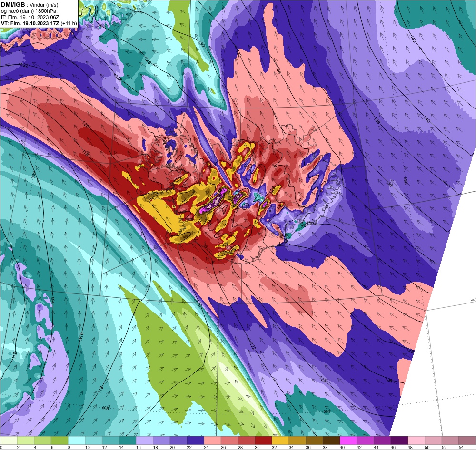The width and height of the screenshot is (476, 450).
Task: Pick the dark brown swatch between 38 and 40
Action: tap(331, 440)
